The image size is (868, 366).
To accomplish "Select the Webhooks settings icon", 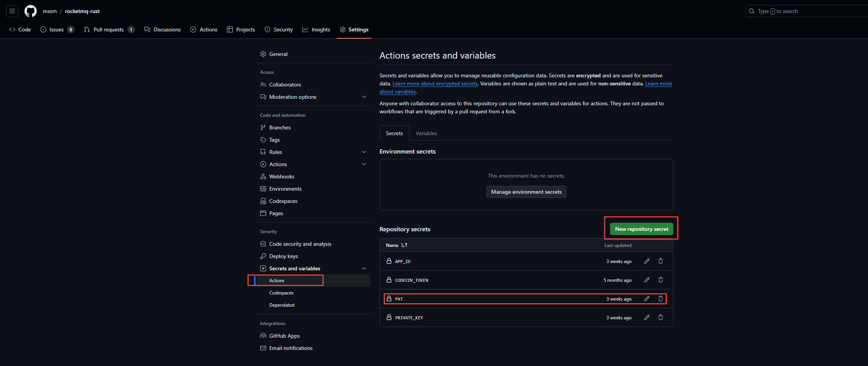I will (263, 176).
